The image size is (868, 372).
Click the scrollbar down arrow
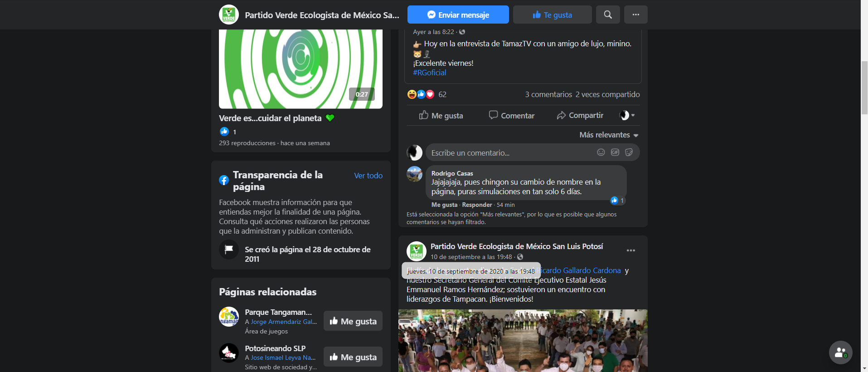[x=864, y=368]
